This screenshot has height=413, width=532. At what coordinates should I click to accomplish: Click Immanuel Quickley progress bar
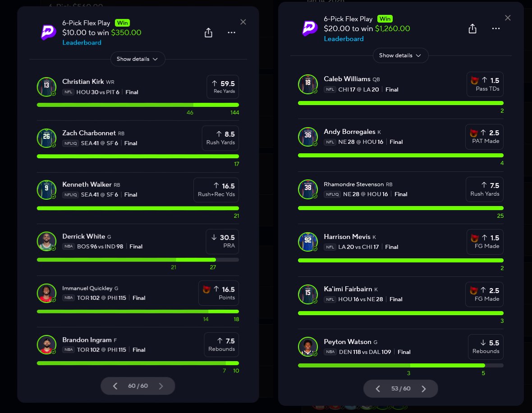pyautogui.click(x=138, y=311)
